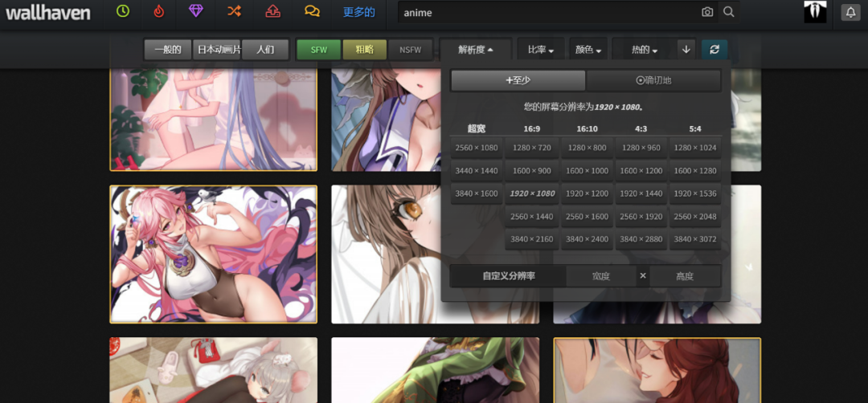Open red-haired couple wallpaper thumbnail
Viewport: 868px width, 403px height.
point(657,370)
